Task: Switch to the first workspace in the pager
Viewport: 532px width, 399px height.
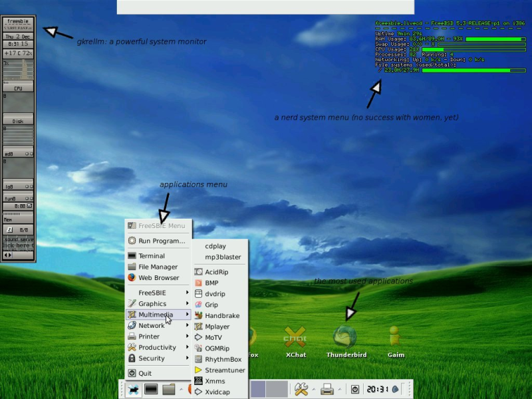Action: [x=257, y=389]
